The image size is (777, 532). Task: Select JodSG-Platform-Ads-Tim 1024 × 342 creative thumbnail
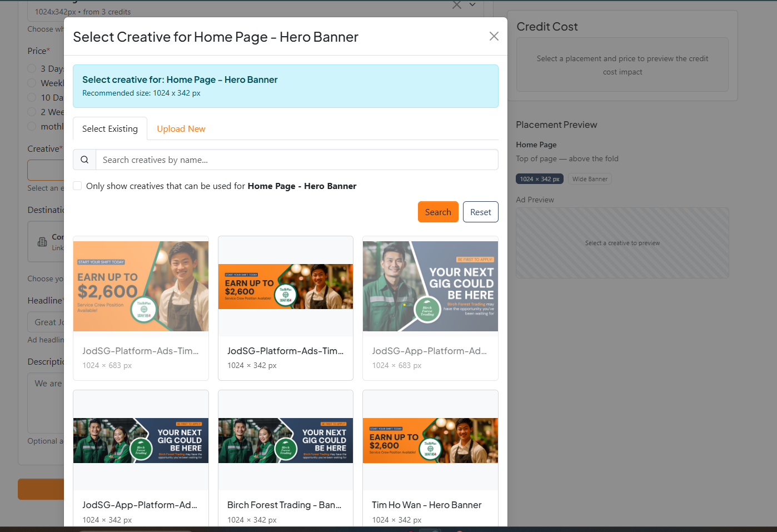[286, 286]
